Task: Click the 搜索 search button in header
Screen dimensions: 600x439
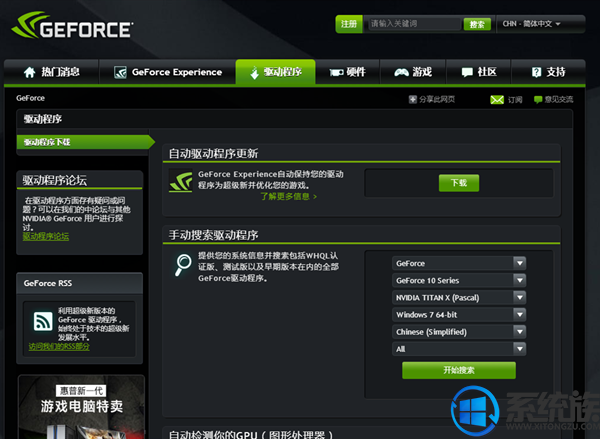Action: (477, 24)
